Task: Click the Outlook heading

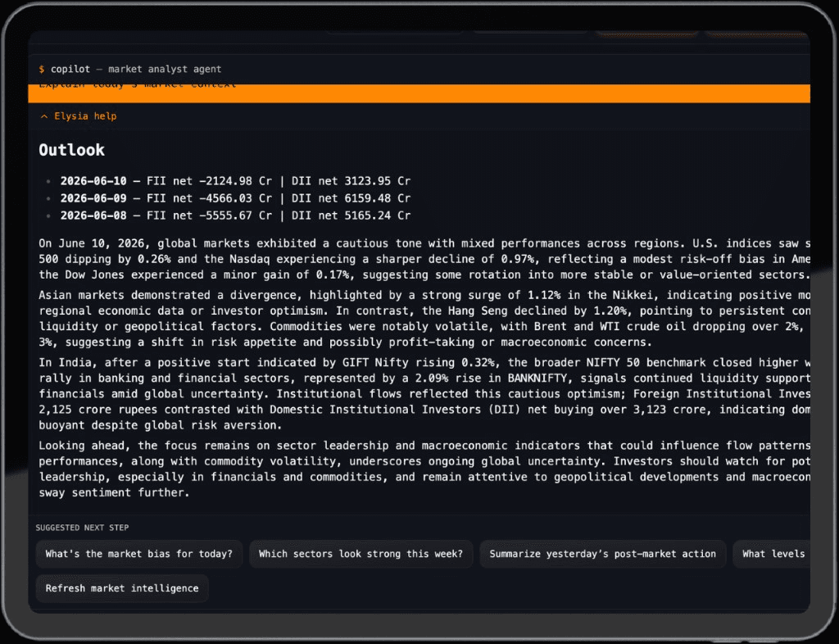Action: (72, 150)
